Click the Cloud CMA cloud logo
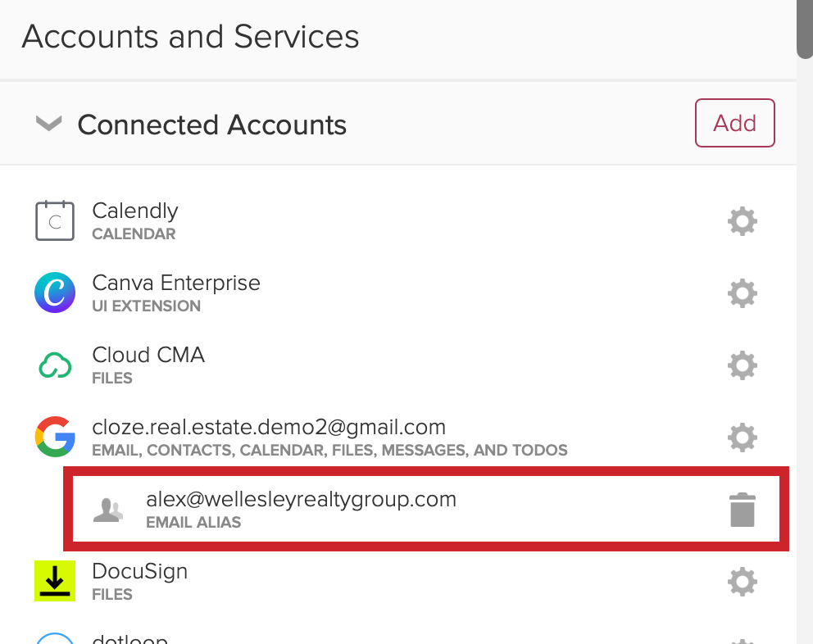Viewport: 813px width, 644px height. point(55,365)
